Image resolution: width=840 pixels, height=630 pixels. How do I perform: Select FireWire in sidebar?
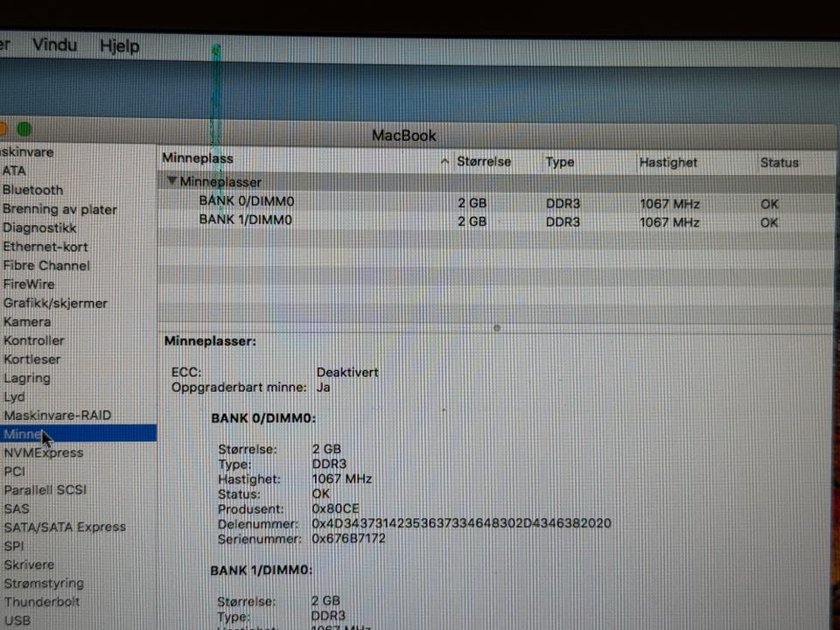29,283
